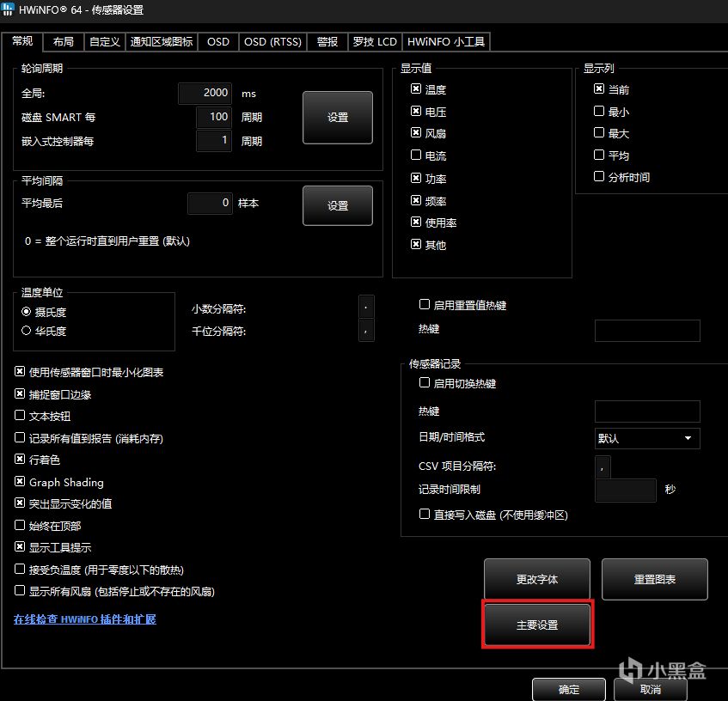Click the 嵌入式控制器每 cycle input field
The width and height of the screenshot is (728, 701).
[213, 141]
